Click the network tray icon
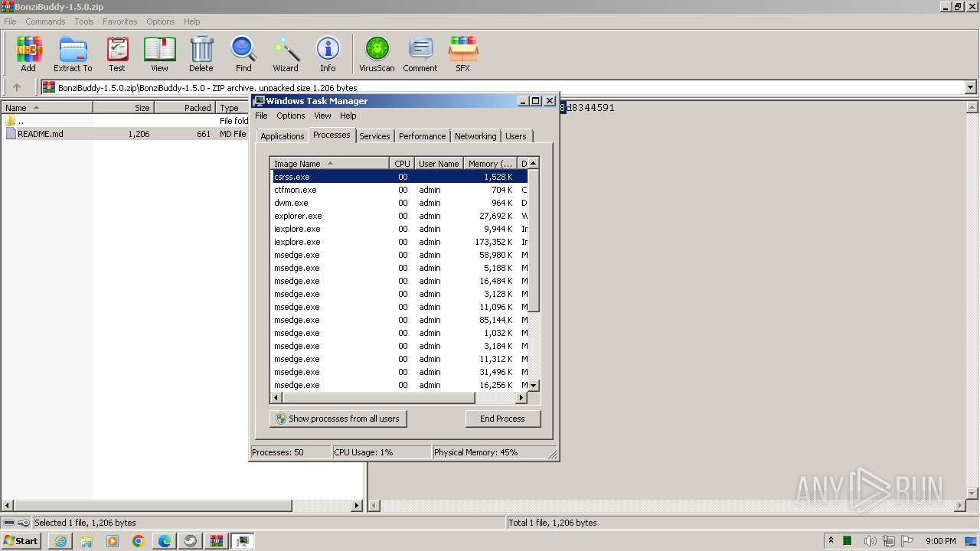Screen dimensions: 980x551 click(x=889, y=541)
